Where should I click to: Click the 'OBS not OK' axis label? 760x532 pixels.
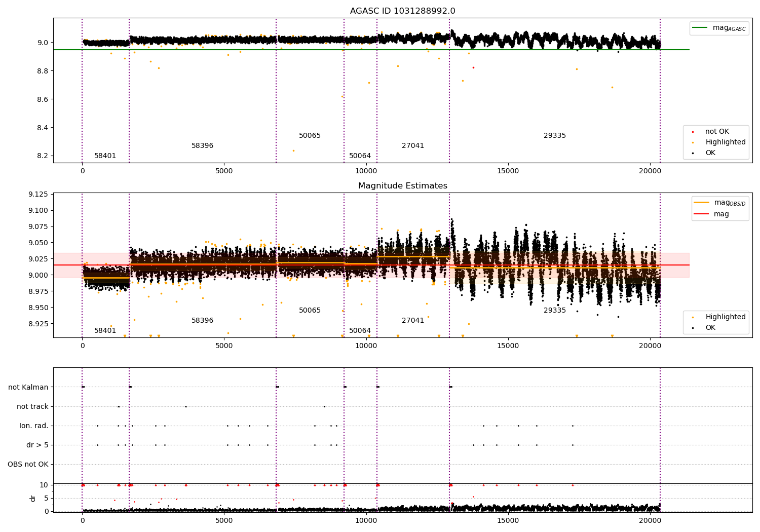click(x=28, y=465)
